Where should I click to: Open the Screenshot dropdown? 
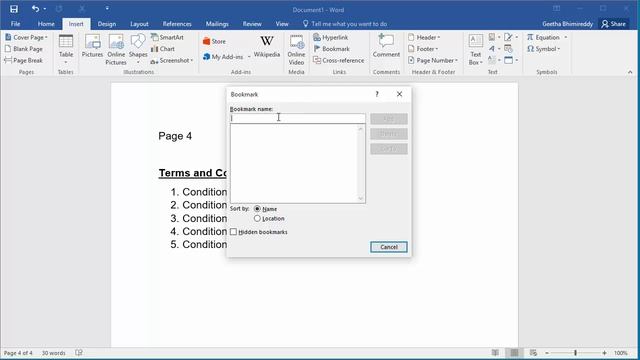point(171,60)
